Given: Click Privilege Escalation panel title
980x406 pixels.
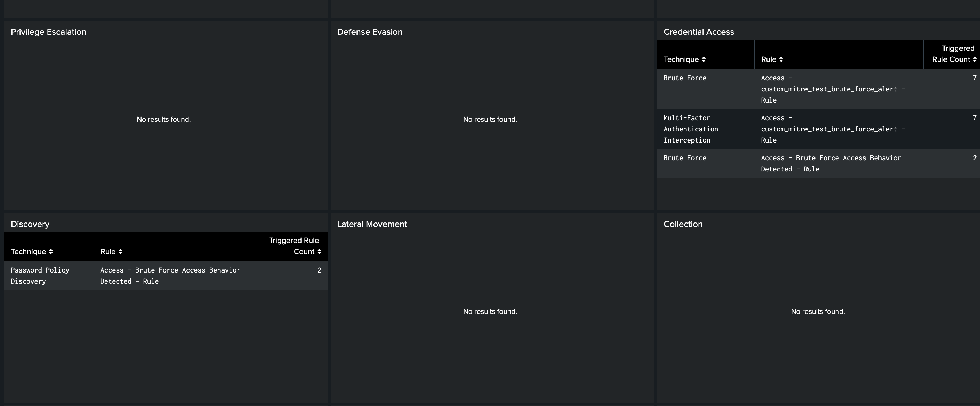Looking at the screenshot, I should 48,32.
